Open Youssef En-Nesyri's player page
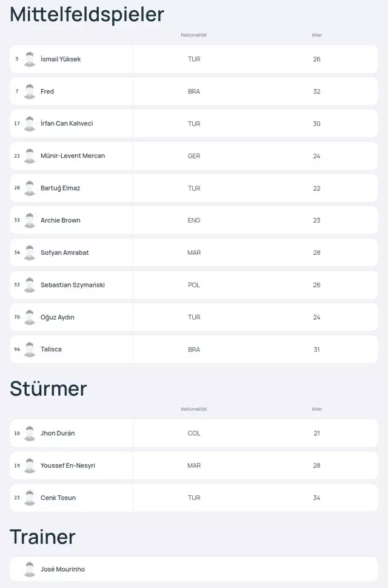The width and height of the screenshot is (388, 588). tap(68, 465)
